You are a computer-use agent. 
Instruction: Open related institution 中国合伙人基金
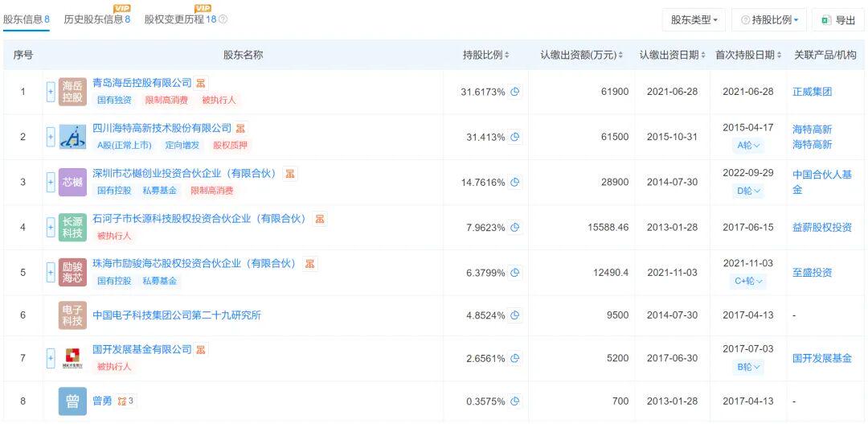tap(821, 183)
